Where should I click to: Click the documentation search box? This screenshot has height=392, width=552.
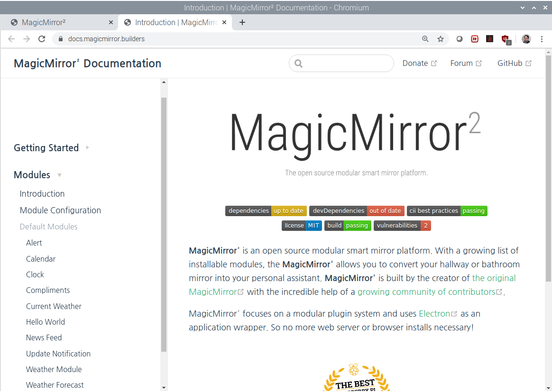tap(341, 64)
